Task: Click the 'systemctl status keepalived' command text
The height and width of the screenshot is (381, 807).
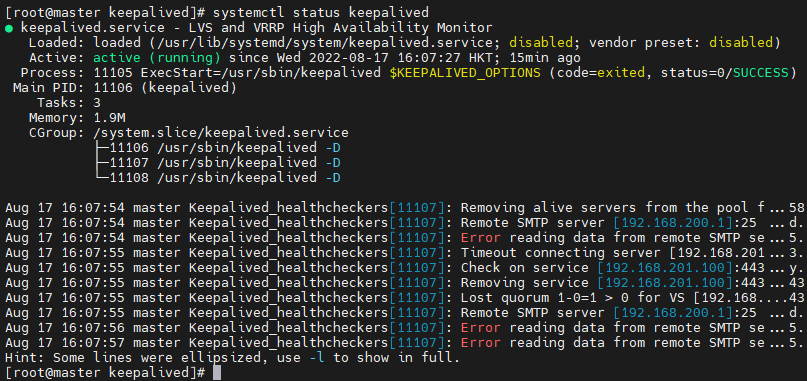Action: point(321,12)
